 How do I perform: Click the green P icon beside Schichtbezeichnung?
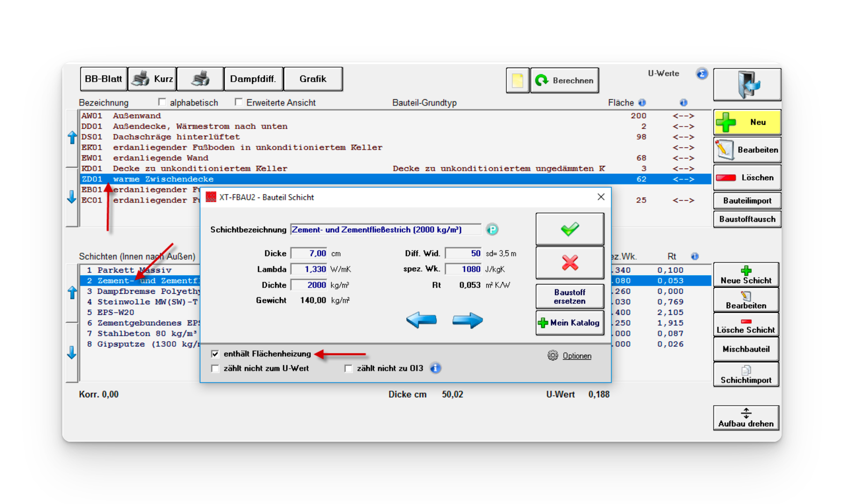pos(492,230)
